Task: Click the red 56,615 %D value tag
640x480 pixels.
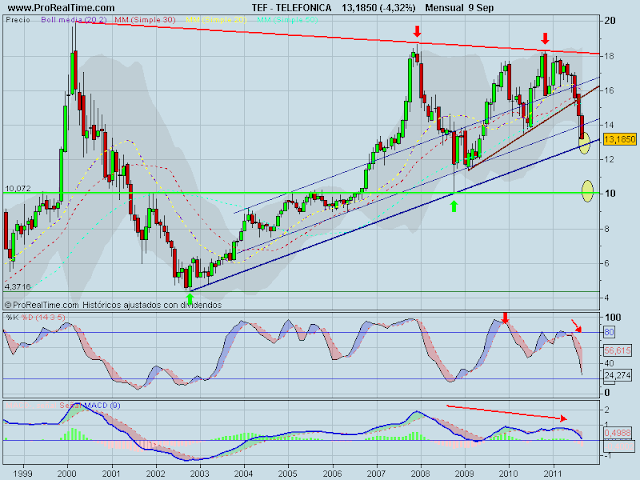Action: [x=617, y=350]
